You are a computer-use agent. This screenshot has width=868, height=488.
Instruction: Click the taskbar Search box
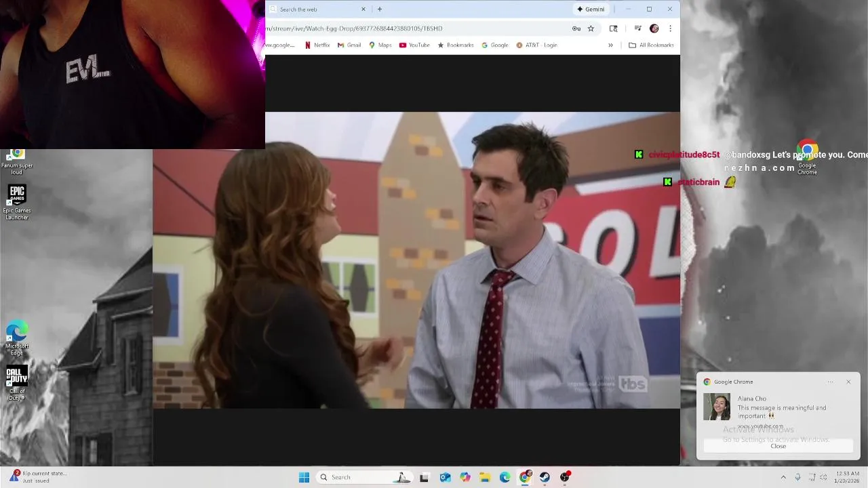364,477
